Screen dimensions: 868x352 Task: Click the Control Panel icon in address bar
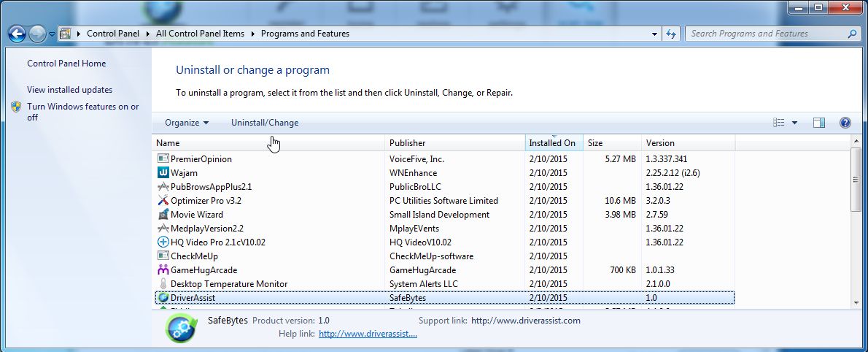[66, 34]
